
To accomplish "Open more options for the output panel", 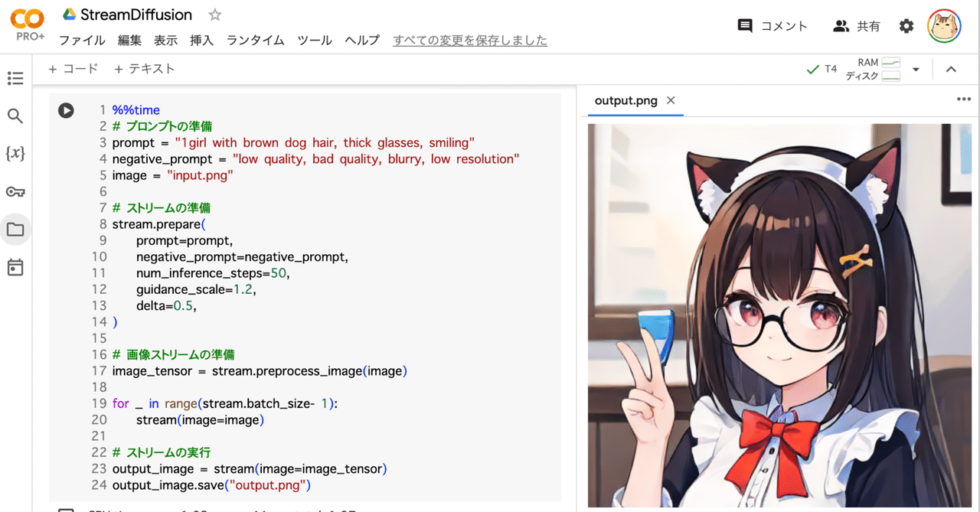I will [x=962, y=99].
